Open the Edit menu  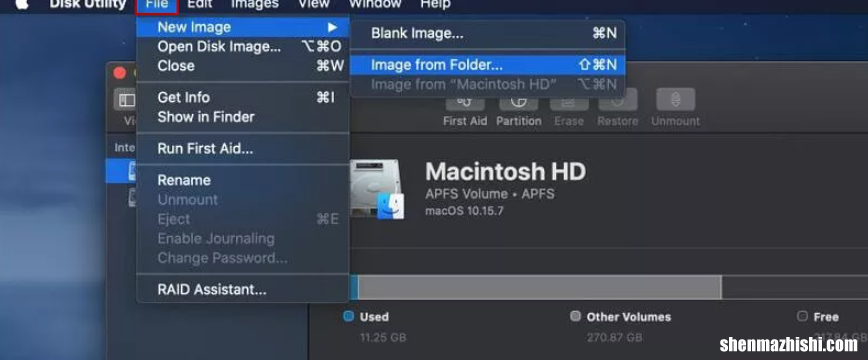click(x=200, y=4)
